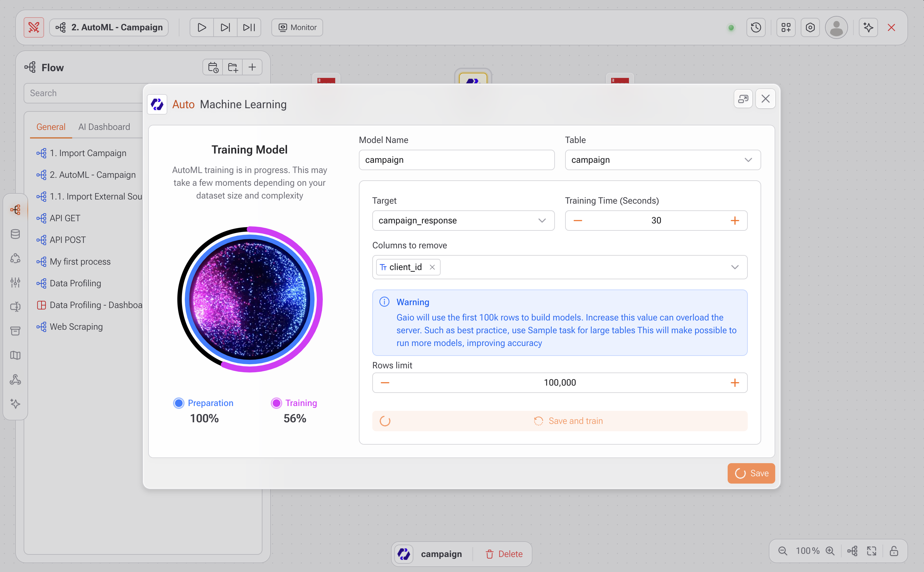Click the fit-to-screen icon in zoom bar
Viewport: 924px width, 572px height.
(872, 551)
